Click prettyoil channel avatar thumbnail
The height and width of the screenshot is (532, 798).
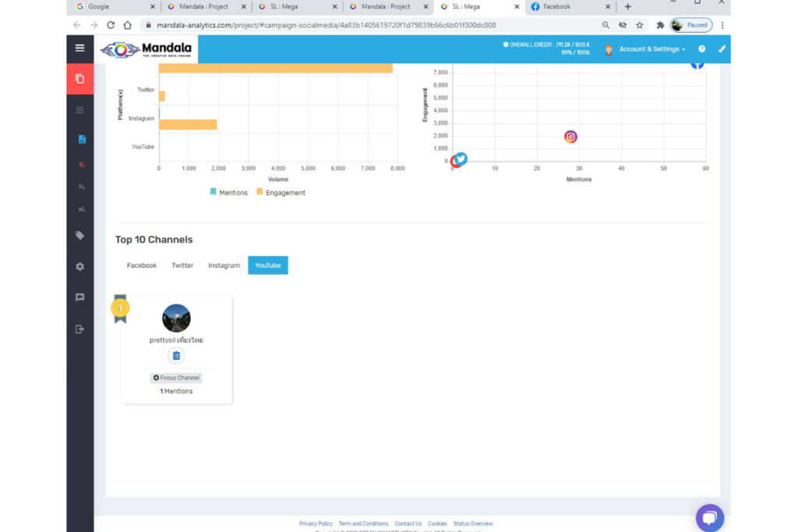pyautogui.click(x=176, y=318)
